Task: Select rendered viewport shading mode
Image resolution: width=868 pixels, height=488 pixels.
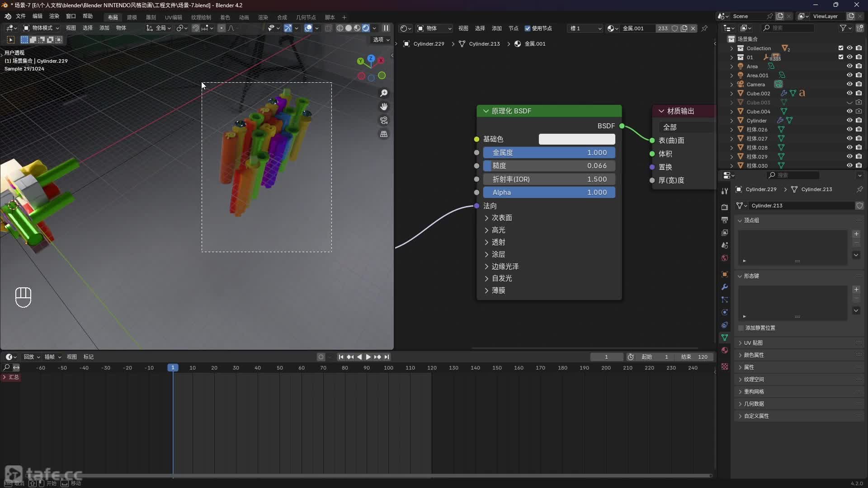Action: [x=366, y=28]
